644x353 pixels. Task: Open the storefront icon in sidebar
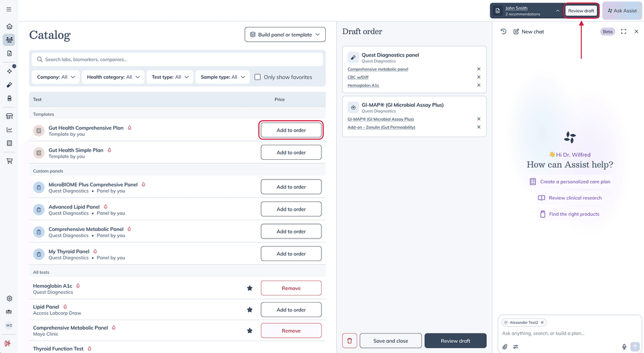coord(9,116)
